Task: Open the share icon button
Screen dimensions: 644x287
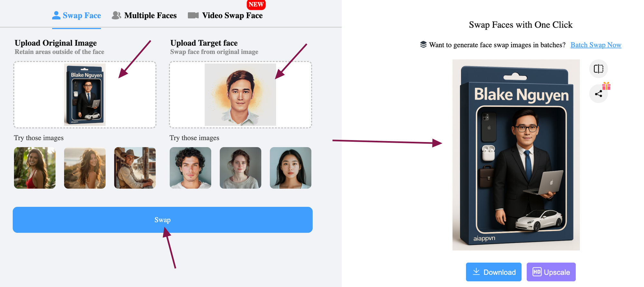Action: (598, 94)
